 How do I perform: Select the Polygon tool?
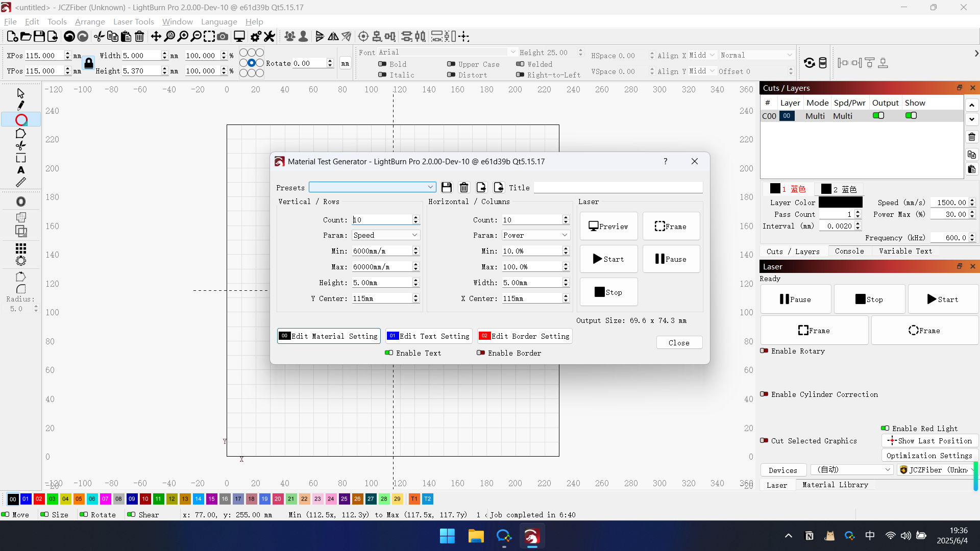20,134
